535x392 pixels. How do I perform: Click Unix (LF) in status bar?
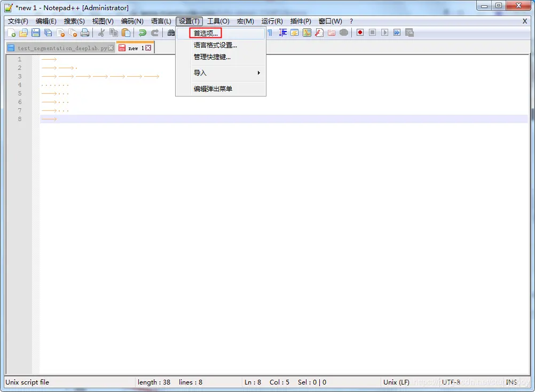396,382
